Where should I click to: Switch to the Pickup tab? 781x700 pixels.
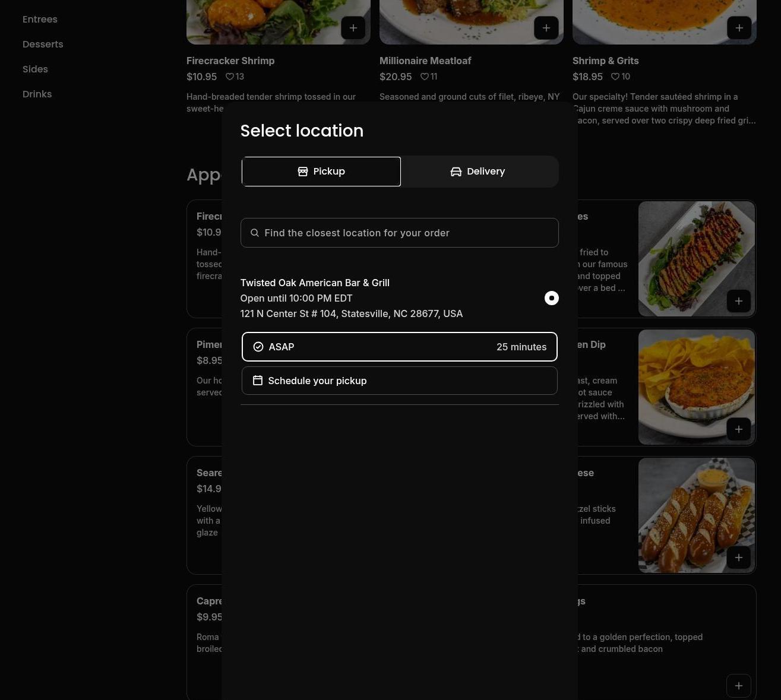tap(321, 172)
